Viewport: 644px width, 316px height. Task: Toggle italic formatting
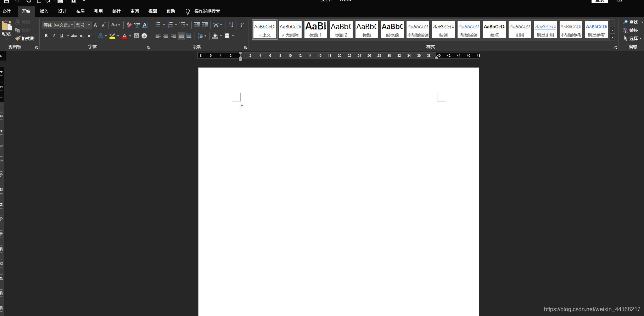[x=54, y=36]
